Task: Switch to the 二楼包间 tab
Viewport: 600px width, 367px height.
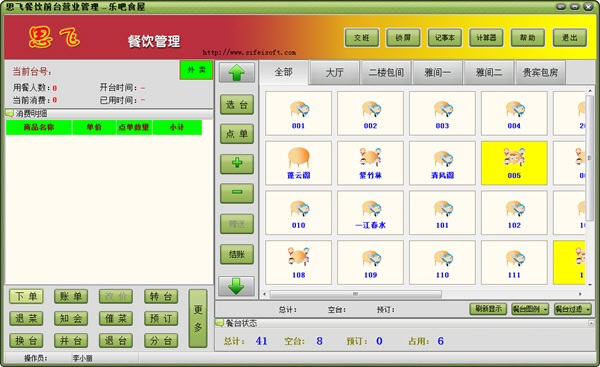Action: 386,72
